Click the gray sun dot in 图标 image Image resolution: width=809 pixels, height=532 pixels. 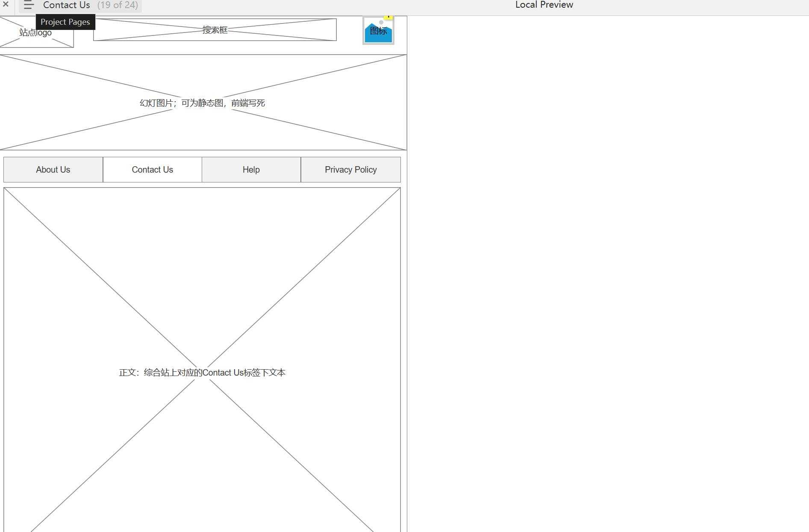tap(381, 23)
